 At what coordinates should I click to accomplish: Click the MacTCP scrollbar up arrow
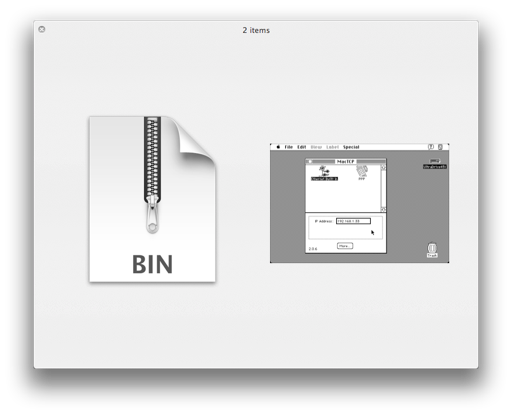383,168
